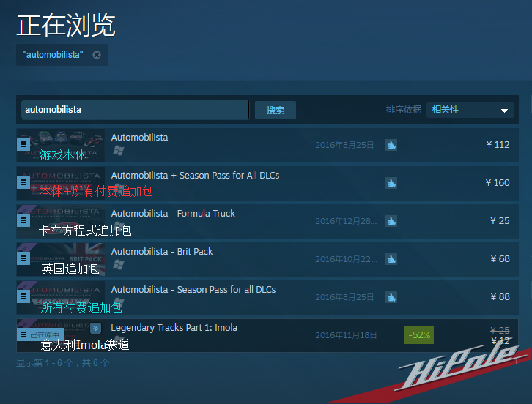Click the 2016年11月18日 release date
Viewport: 532px width, 404px height.
(x=346, y=335)
